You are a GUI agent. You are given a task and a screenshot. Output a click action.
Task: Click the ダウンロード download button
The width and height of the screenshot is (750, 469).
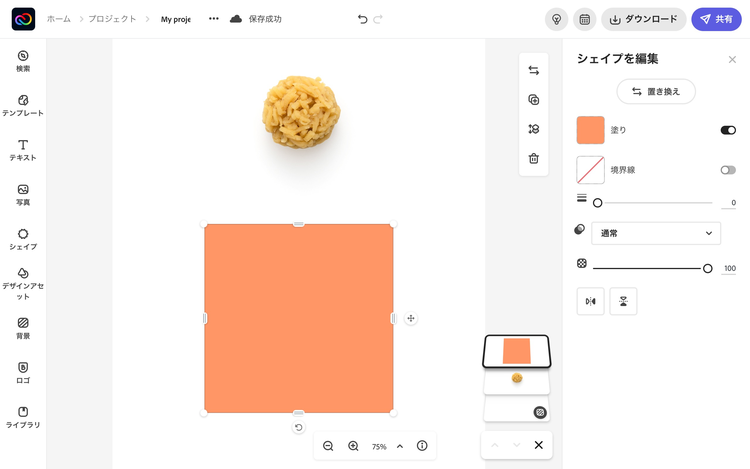(x=644, y=19)
